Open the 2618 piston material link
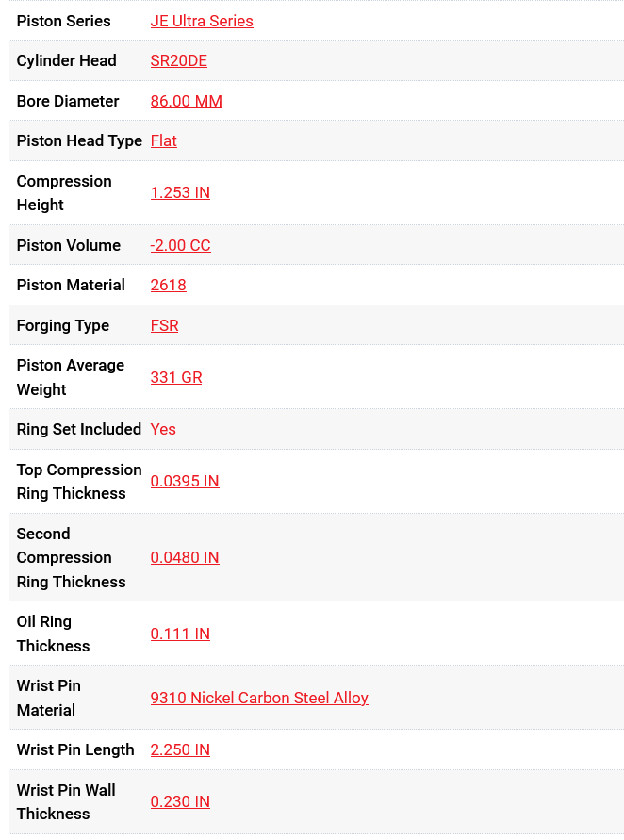Image resolution: width=624 pixels, height=840 pixels. click(169, 285)
